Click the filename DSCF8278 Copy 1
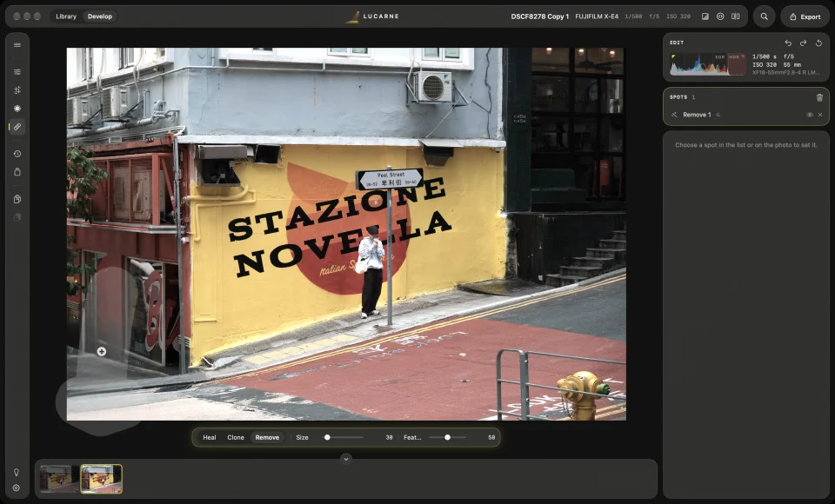The height and width of the screenshot is (504, 835). (539, 17)
